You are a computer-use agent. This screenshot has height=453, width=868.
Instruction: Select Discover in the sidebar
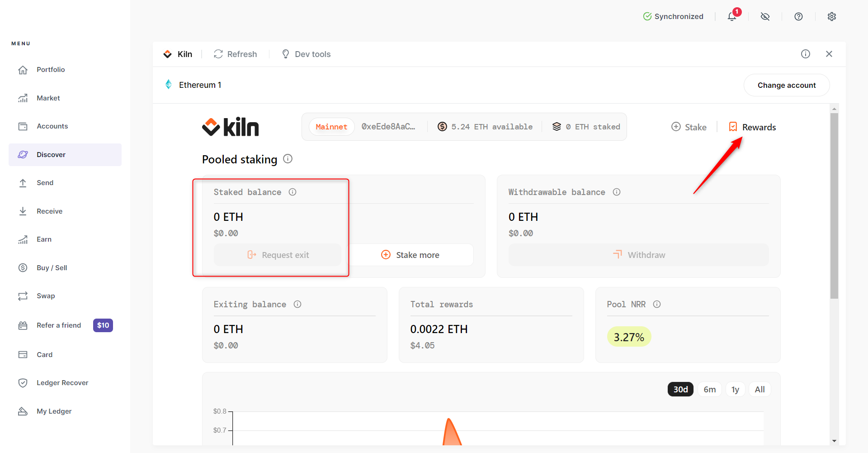click(65, 155)
